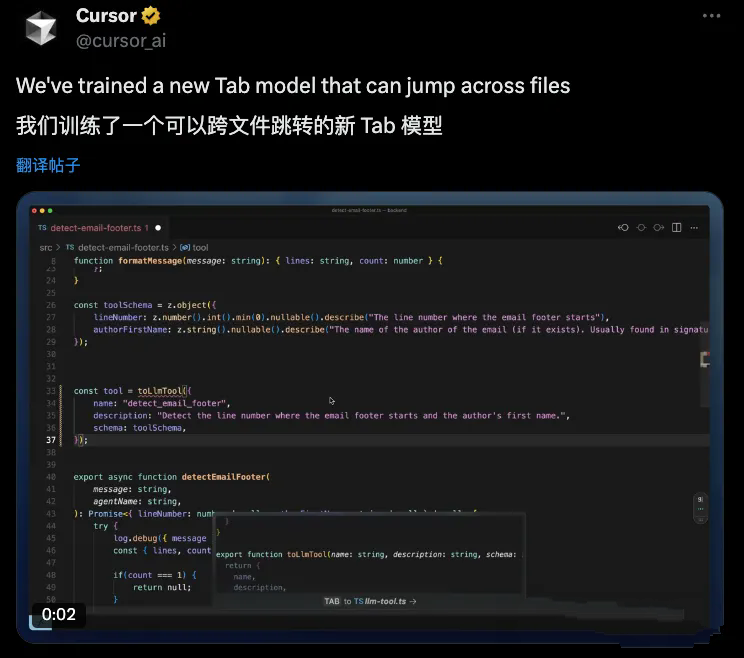
Task: Click the embedded video thumbnail
Action: pyautogui.click(x=369, y=417)
